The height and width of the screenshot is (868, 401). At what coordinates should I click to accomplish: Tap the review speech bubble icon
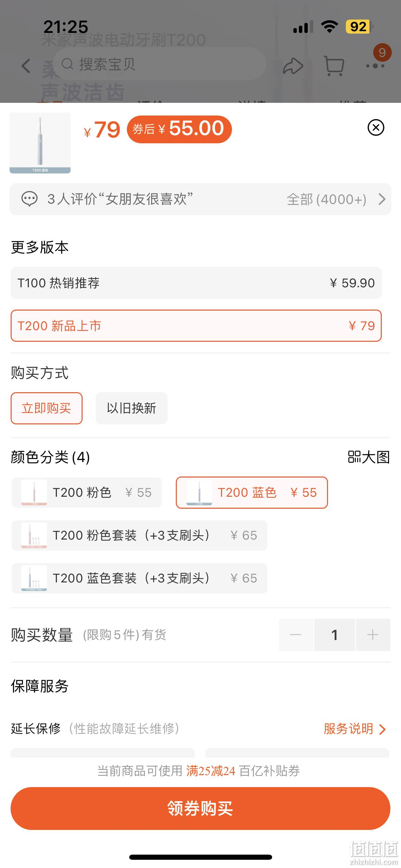click(29, 199)
